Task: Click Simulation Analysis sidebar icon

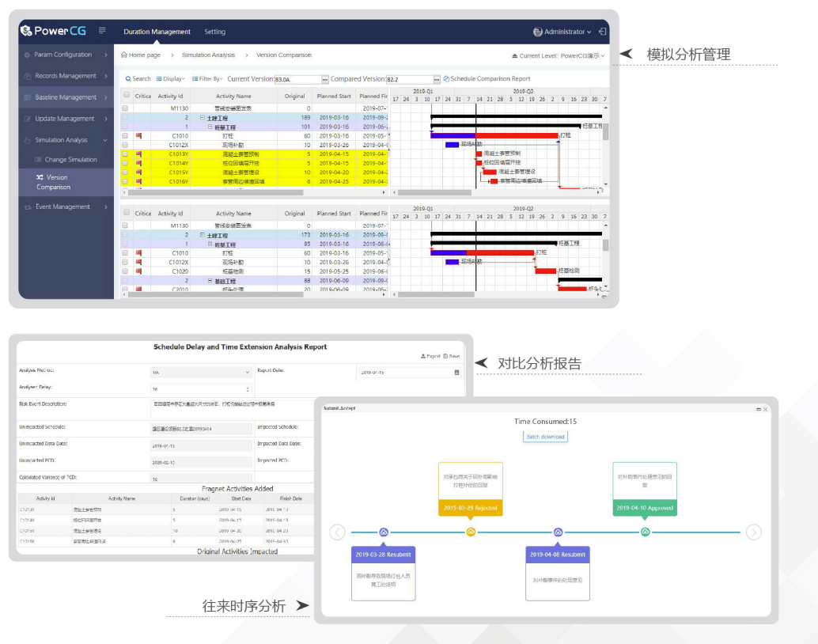Action: 28,140
